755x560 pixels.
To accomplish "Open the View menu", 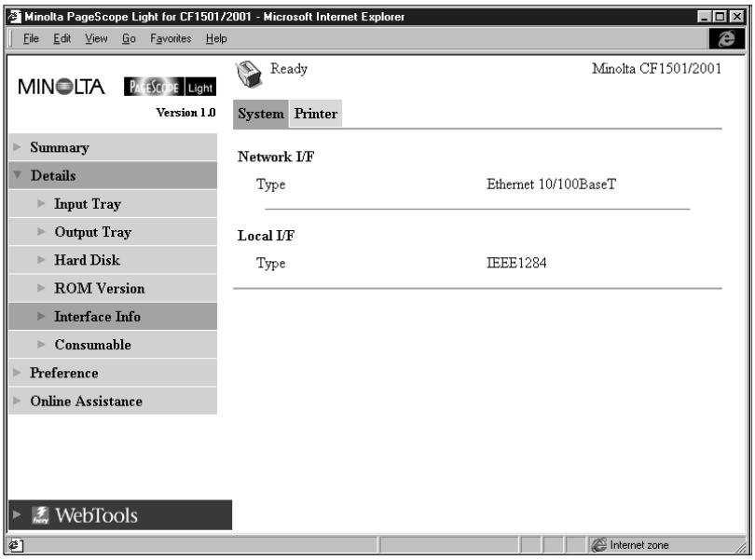I will click(96, 38).
